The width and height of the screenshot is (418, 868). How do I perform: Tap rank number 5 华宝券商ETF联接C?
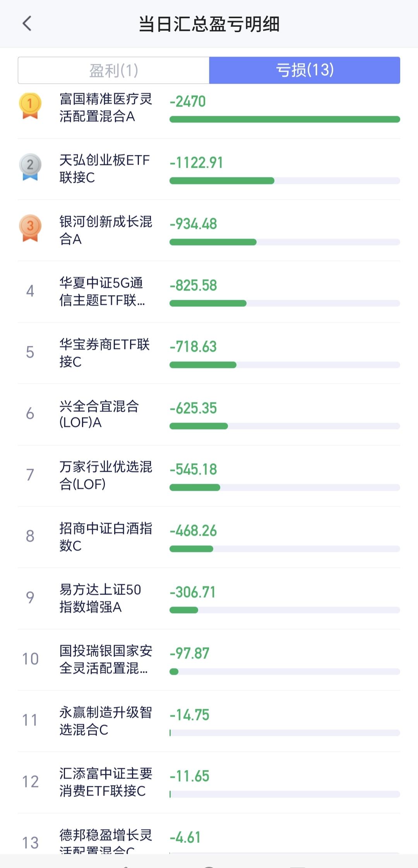30,352
